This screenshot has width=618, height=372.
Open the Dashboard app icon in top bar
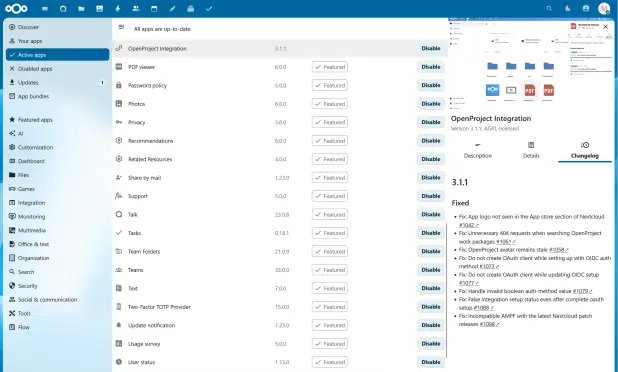(x=45, y=8)
